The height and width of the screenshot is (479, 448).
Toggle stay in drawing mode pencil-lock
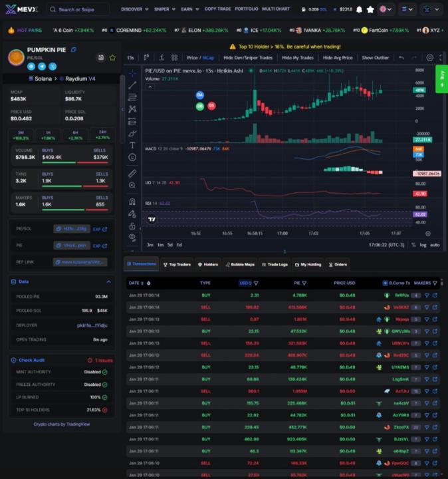click(132, 214)
